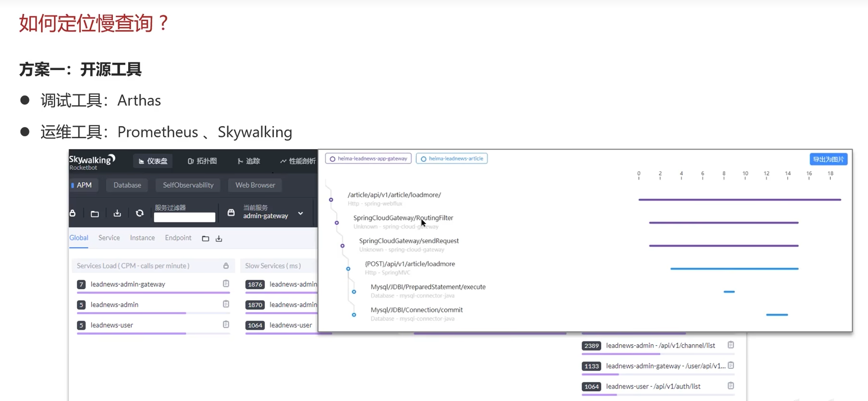Click the dark toolbar lock icon

pyautogui.click(x=73, y=213)
